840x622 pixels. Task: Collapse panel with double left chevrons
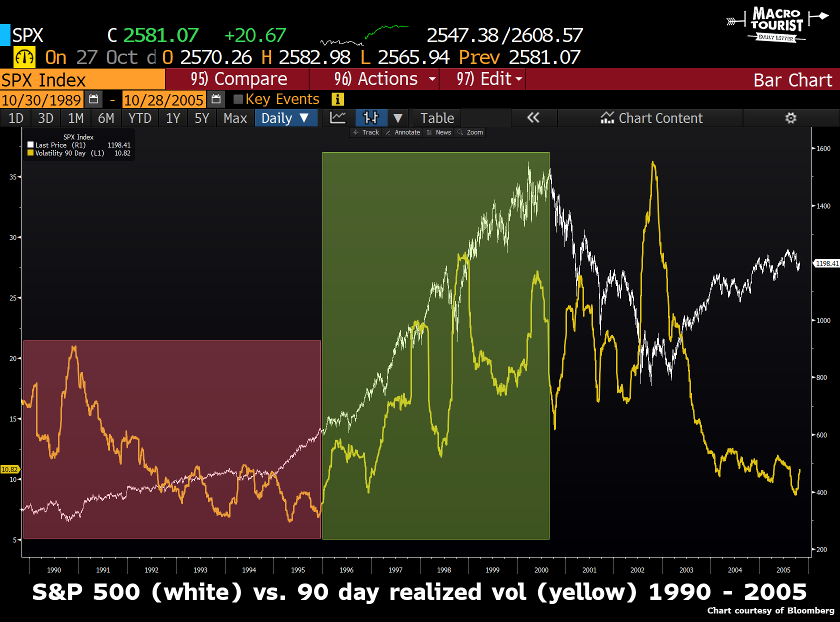tap(533, 118)
